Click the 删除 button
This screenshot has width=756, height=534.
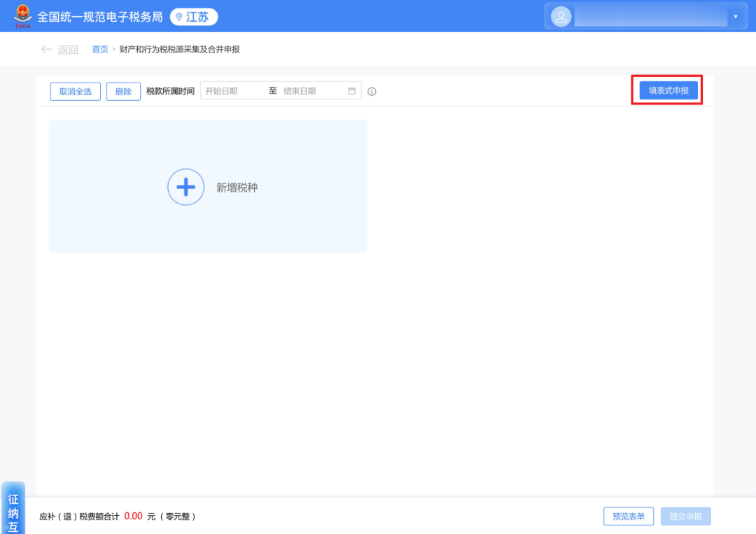coord(123,91)
